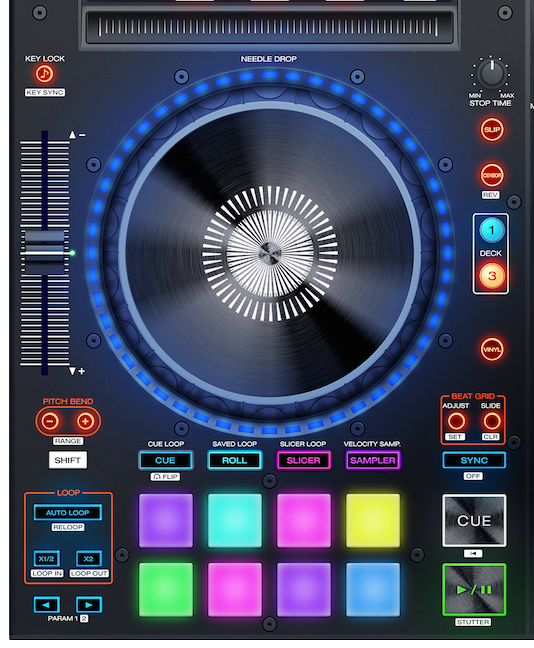Click the Pitch Bend minus button
This screenshot has width=534, height=648.
(50, 421)
